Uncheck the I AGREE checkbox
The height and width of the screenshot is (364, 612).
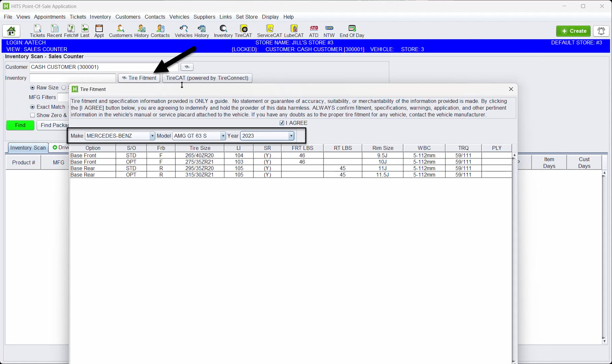[282, 123]
